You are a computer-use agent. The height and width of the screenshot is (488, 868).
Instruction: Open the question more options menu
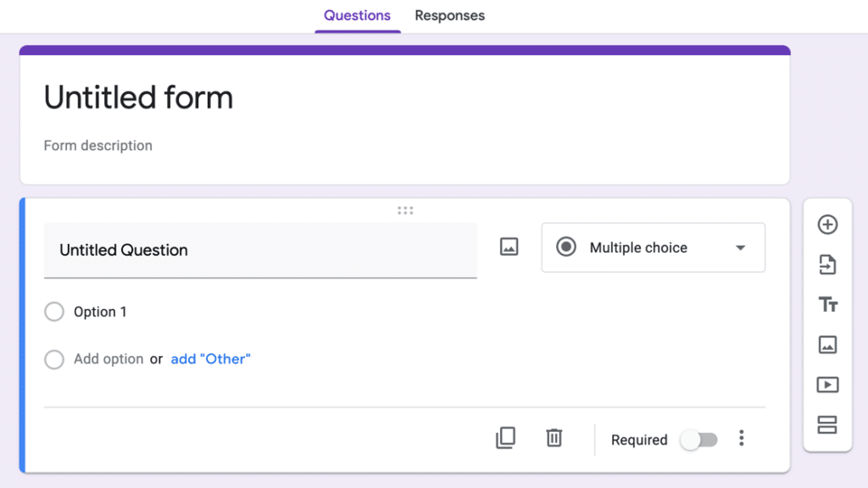pos(742,438)
